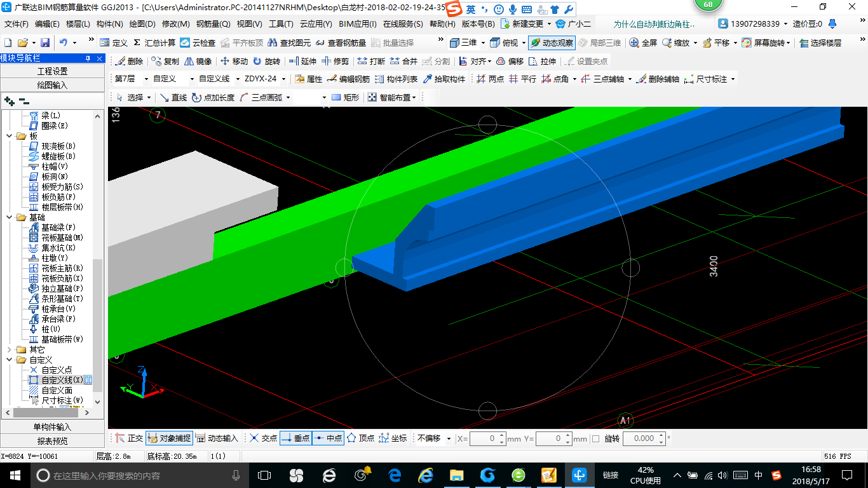868x488 pixels.
Task: Select the 旋转 rotate tool
Action: pos(266,61)
